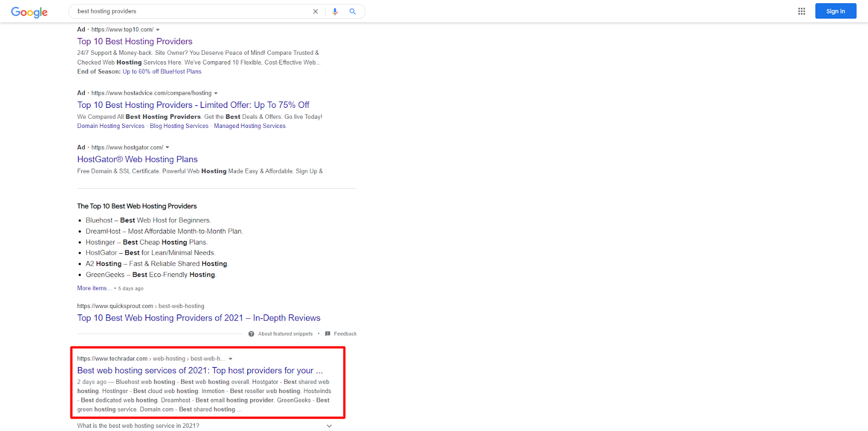Clear the search box with the X icon

315,11
